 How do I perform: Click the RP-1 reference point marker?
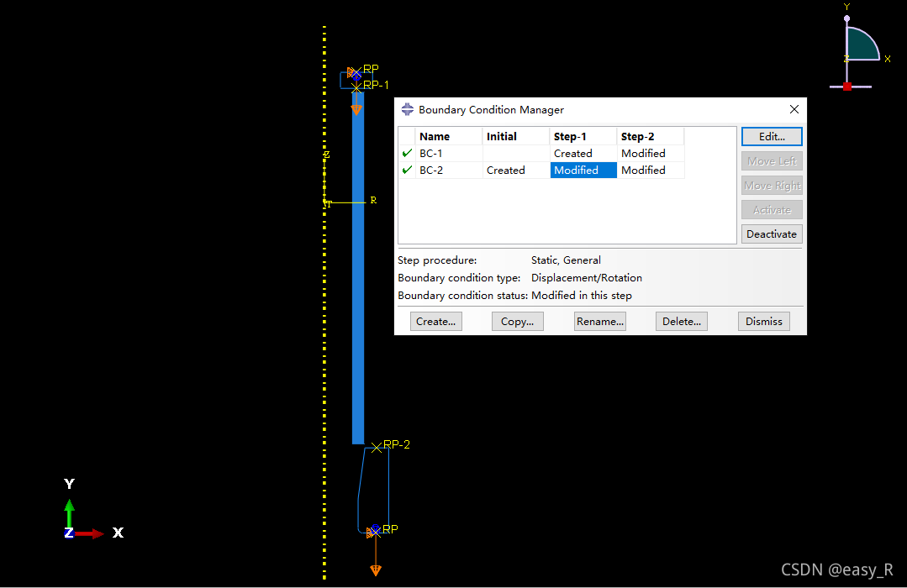[x=356, y=87]
